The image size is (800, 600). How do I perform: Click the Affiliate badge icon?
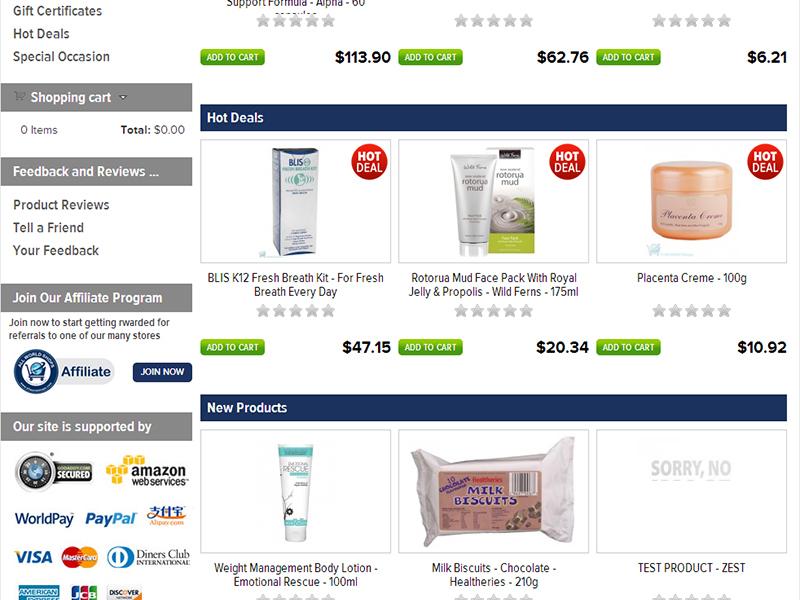62,371
